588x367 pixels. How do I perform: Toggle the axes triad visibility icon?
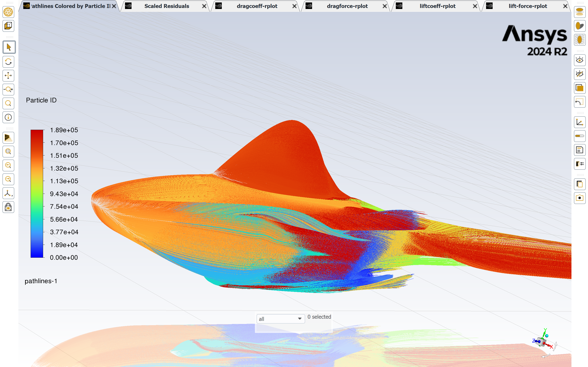tap(579, 122)
